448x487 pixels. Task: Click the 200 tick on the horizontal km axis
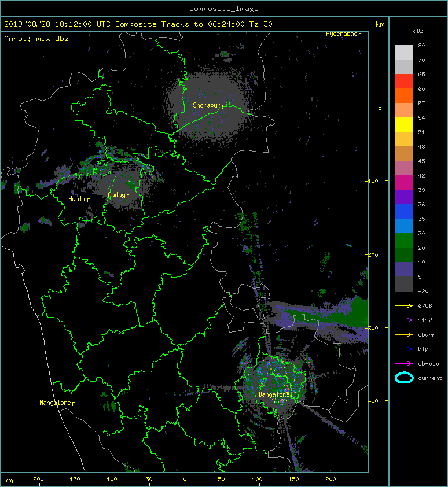[x=331, y=479]
